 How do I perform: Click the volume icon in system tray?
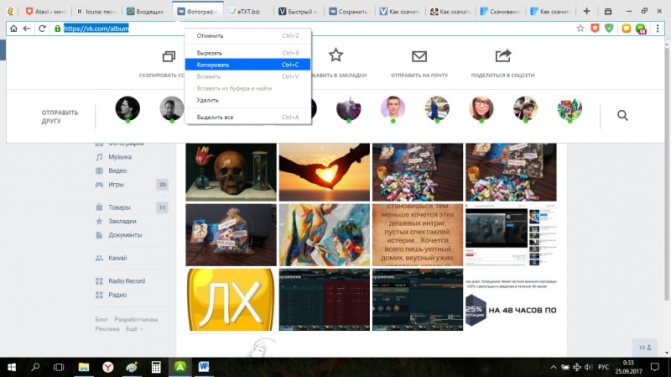(x=589, y=367)
